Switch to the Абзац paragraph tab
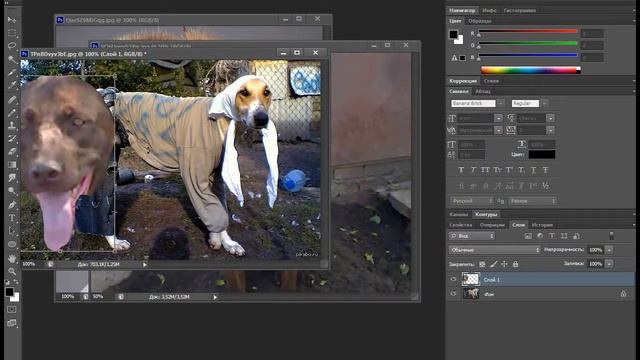640x360 pixels. coord(483,91)
